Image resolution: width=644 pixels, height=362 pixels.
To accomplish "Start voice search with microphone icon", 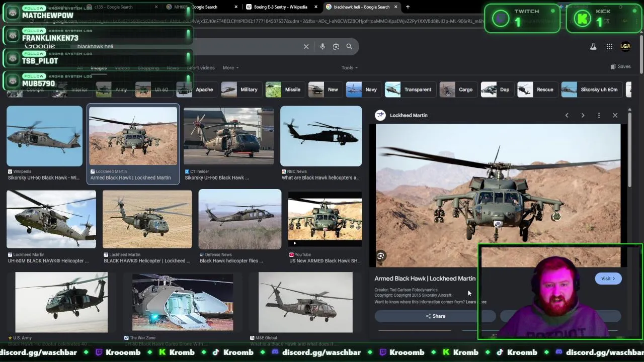I will 323,46.
